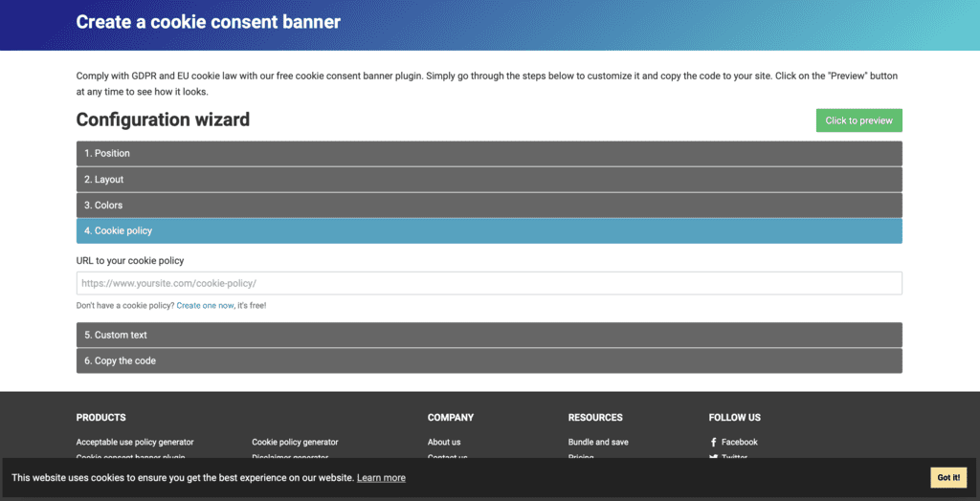Expand the 2. Layout section
Viewport: 980px width, 501px height.
[x=488, y=180]
